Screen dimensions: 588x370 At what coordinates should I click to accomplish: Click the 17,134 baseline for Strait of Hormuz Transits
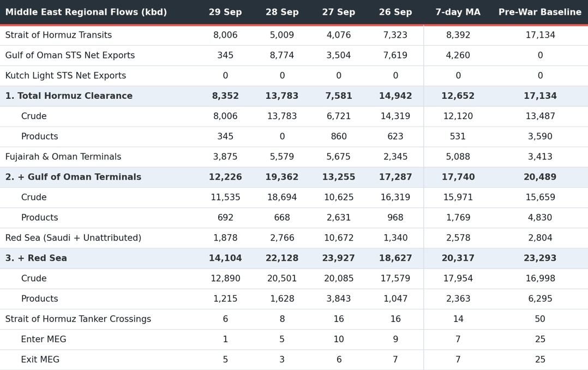540,35
